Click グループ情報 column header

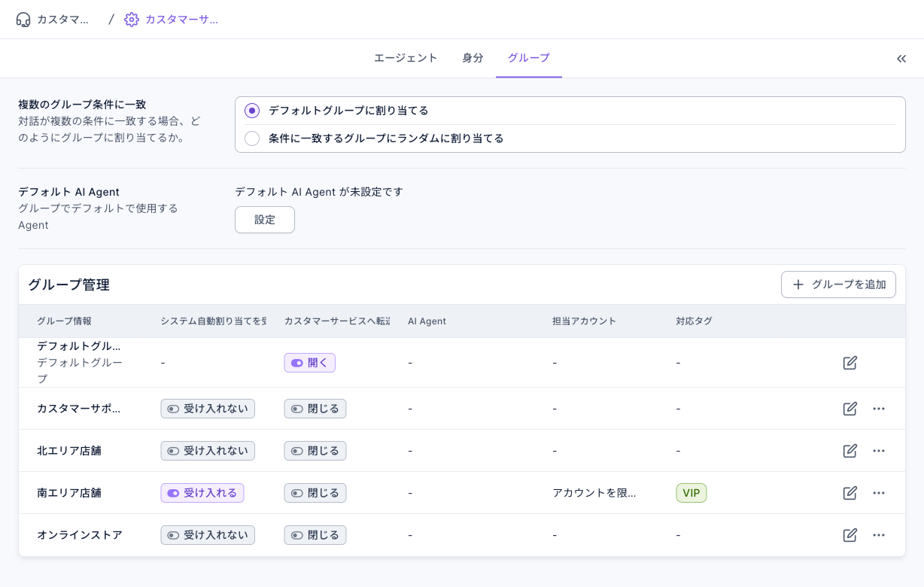pos(64,321)
